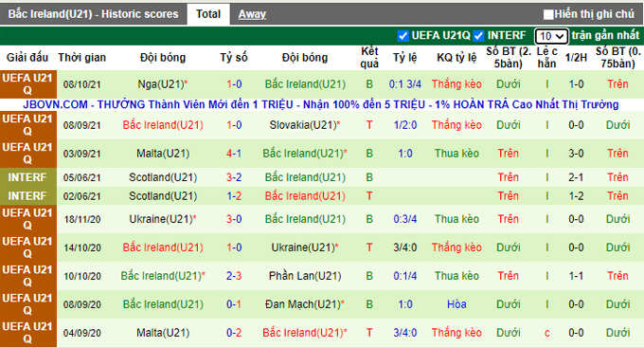Open the JBOVN.COM promotion banner link
The width and height of the screenshot is (644, 348).
(321, 104)
